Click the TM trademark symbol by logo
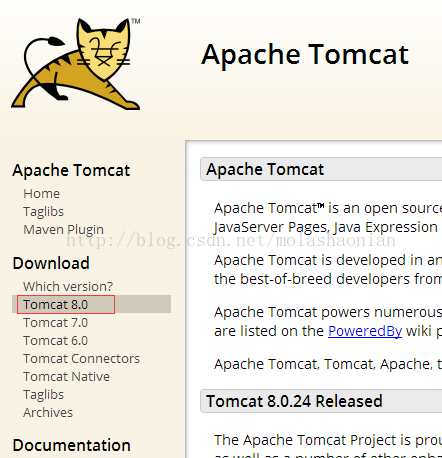This screenshot has height=458, width=442. (136, 21)
